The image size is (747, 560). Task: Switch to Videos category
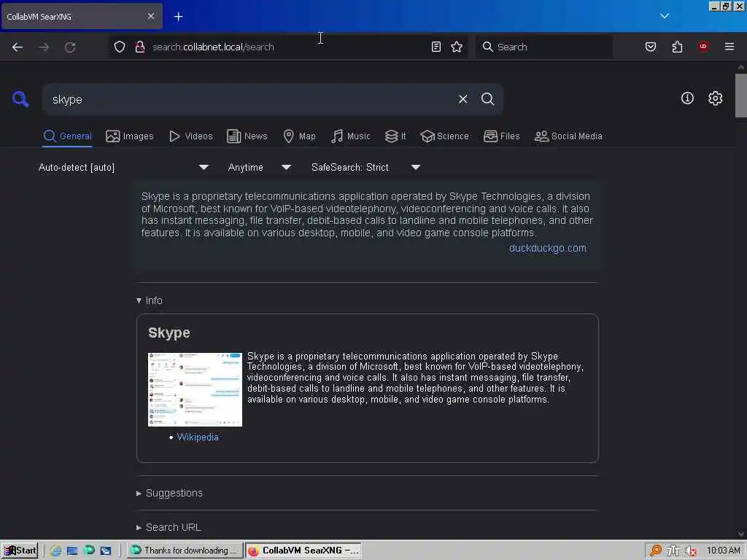191,136
